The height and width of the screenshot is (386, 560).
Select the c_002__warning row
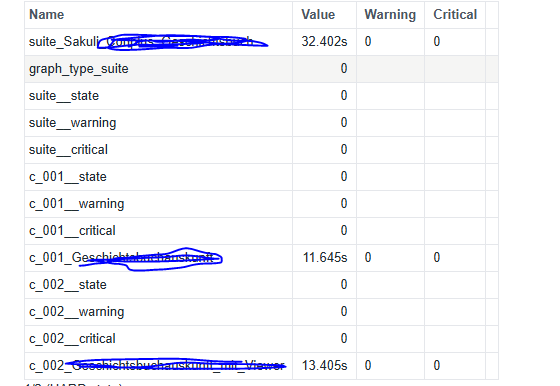click(261, 312)
